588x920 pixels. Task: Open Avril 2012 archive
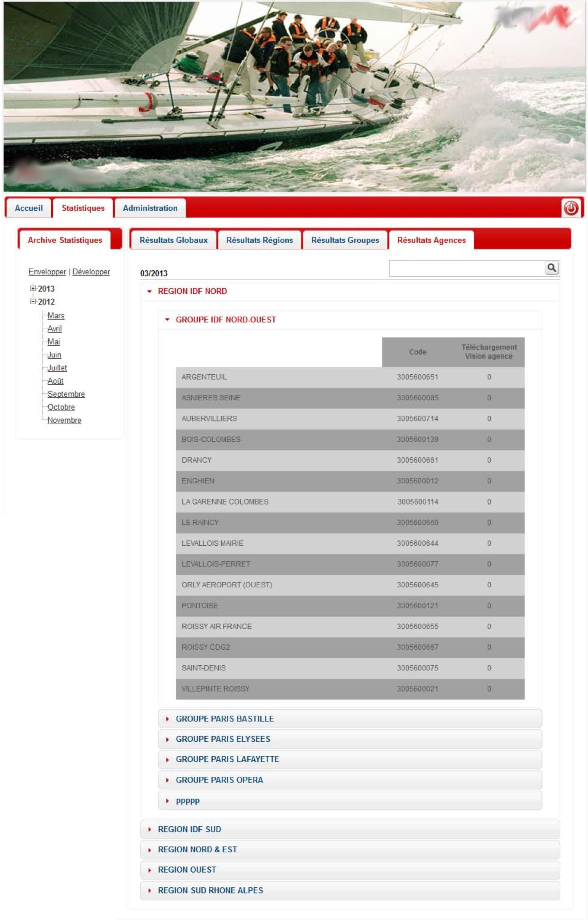(x=54, y=329)
